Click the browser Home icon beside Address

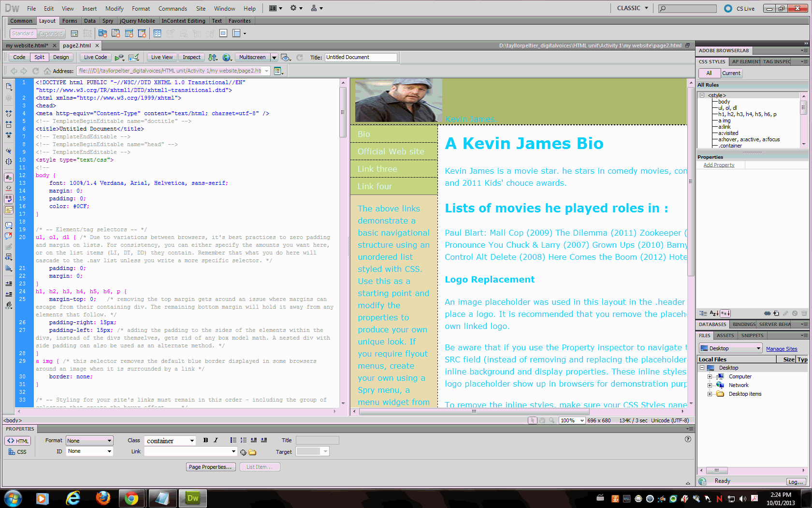click(47, 71)
